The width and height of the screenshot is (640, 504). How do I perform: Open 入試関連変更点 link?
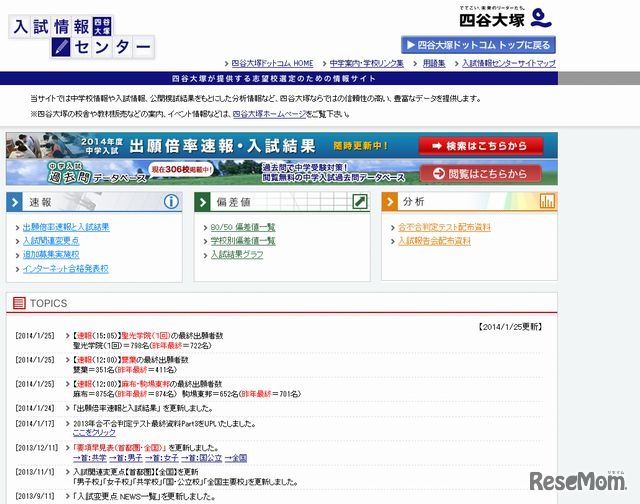click(51, 241)
